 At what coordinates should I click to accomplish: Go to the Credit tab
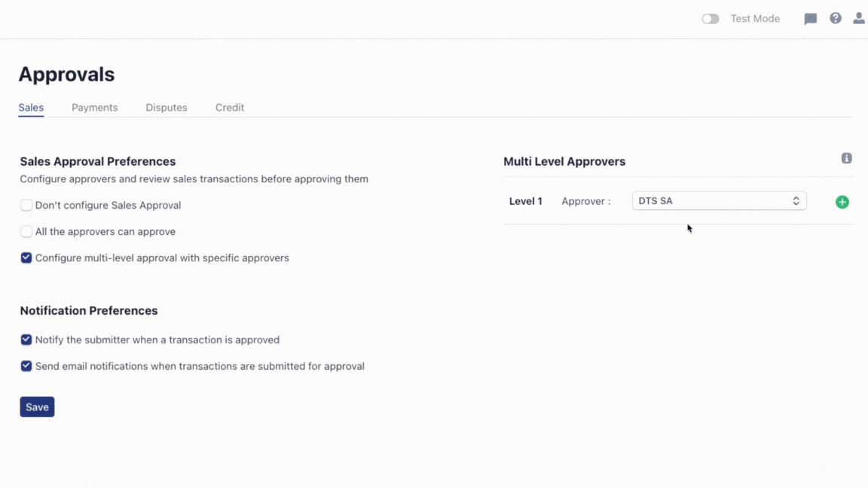click(x=230, y=108)
